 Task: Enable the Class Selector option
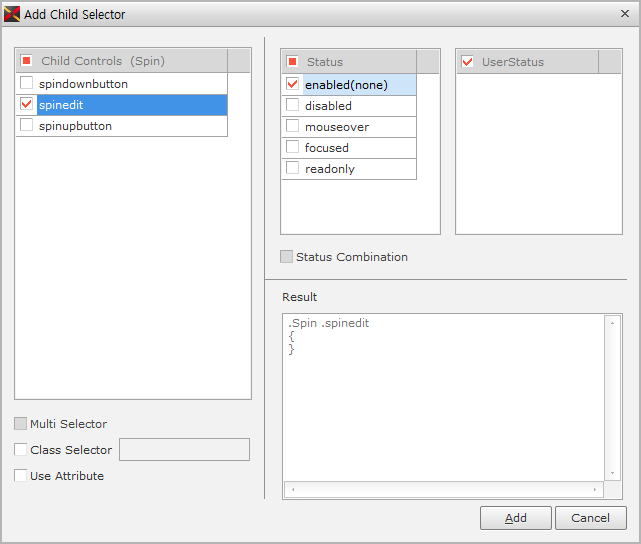point(21,450)
